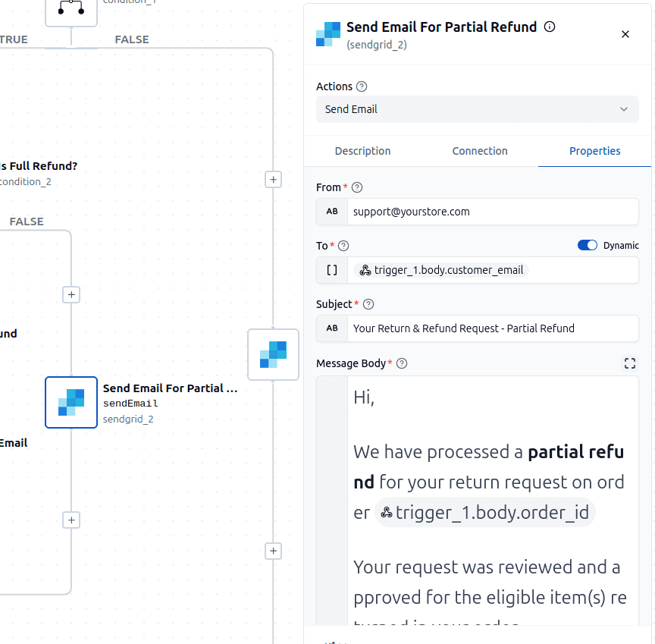Expand the Send Email actions dropdown
This screenshot has height=644, width=655.
(x=477, y=109)
